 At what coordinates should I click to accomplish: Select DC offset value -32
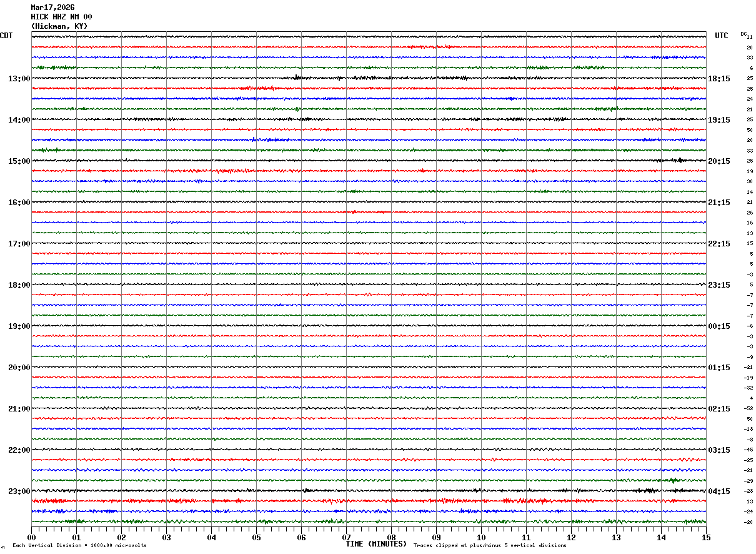749,388
